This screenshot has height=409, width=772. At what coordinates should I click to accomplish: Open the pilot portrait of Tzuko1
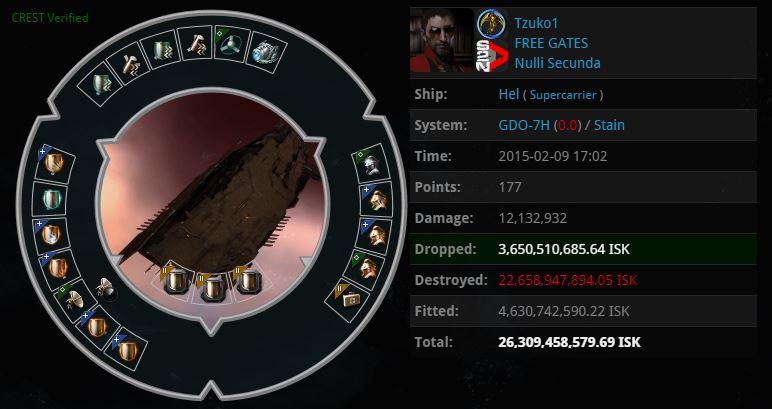[x=442, y=40]
